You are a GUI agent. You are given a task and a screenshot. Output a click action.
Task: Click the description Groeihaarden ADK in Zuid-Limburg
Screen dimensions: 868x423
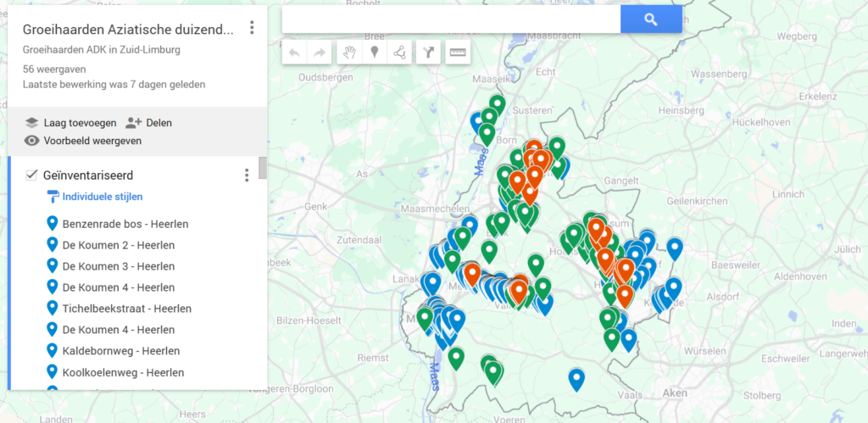(102, 50)
